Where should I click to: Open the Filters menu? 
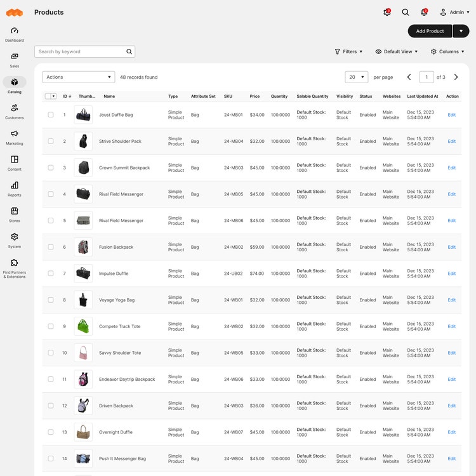click(x=348, y=51)
